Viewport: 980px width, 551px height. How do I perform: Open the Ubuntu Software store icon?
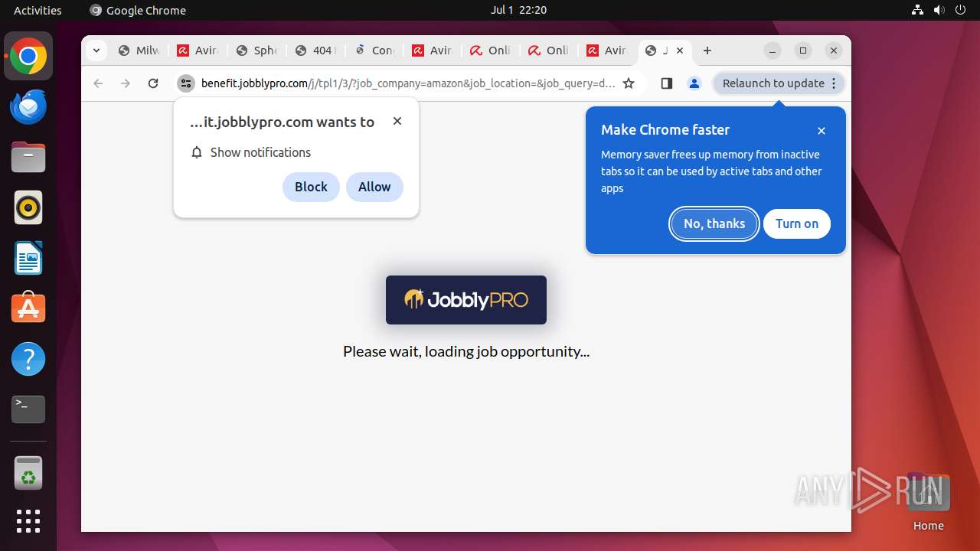click(x=28, y=308)
